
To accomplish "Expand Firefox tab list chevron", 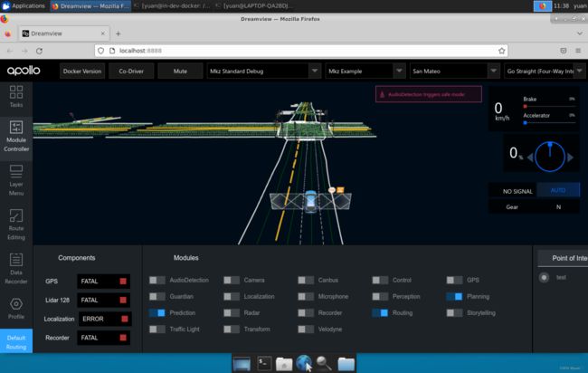I will 579,33.
